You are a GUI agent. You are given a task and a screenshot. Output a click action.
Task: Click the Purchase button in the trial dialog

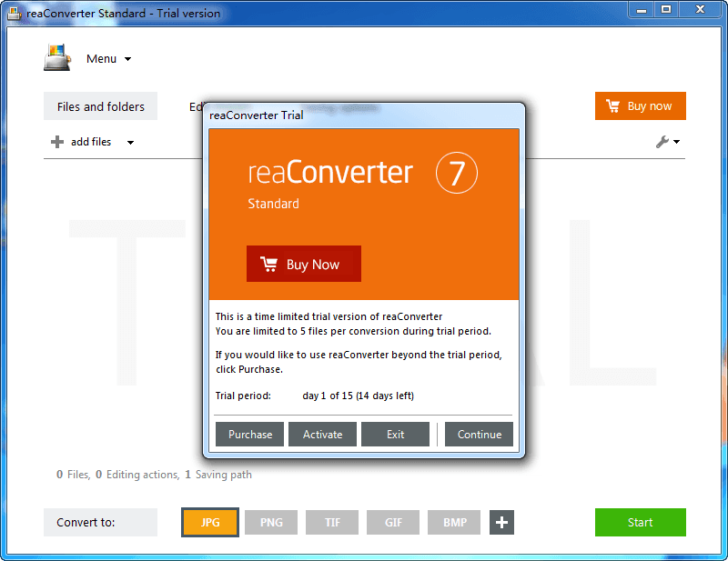249,434
